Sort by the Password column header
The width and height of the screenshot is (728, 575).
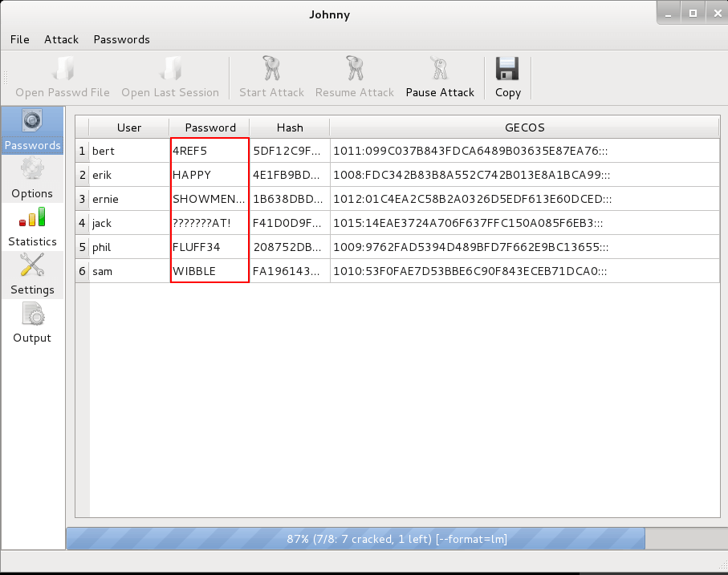210,128
